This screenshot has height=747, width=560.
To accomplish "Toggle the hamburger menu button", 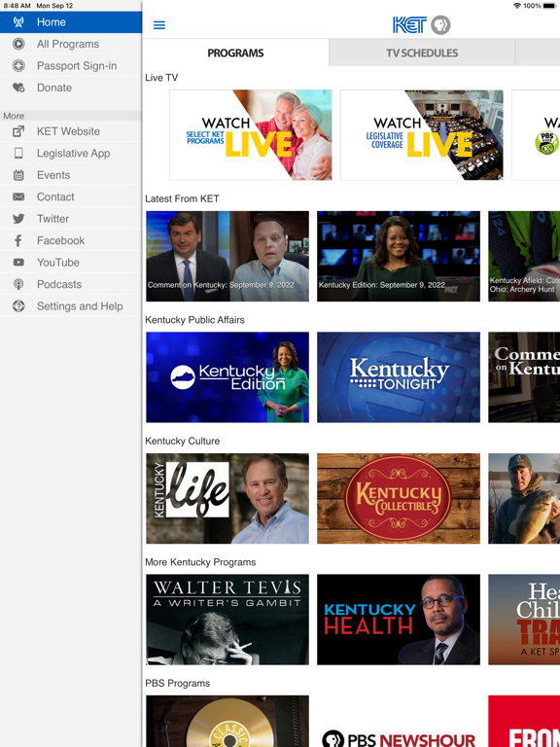I will coord(159,24).
